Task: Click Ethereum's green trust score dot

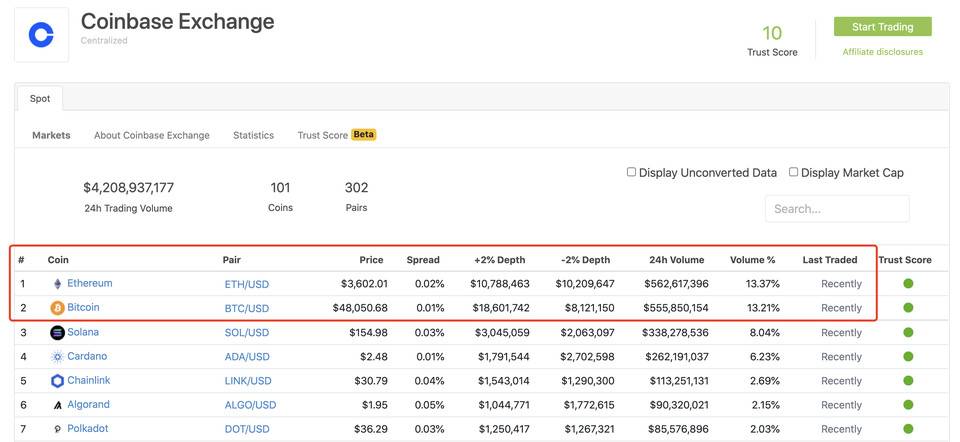Action: click(908, 283)
